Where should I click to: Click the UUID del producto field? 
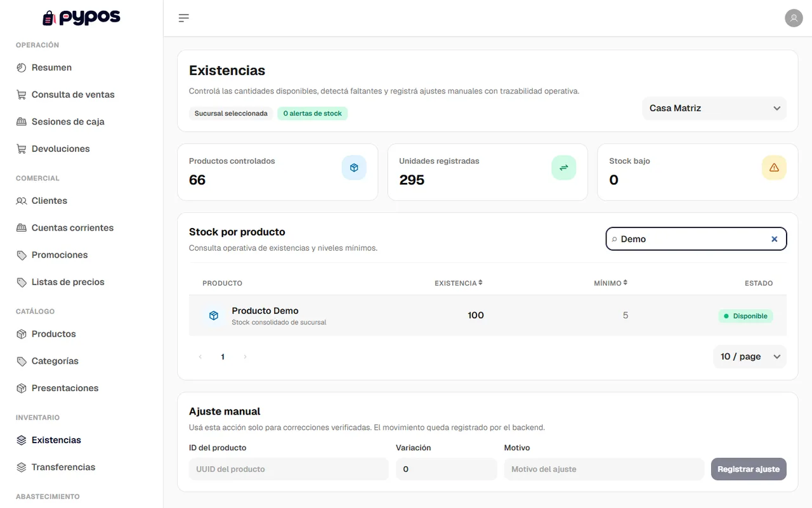289,469
